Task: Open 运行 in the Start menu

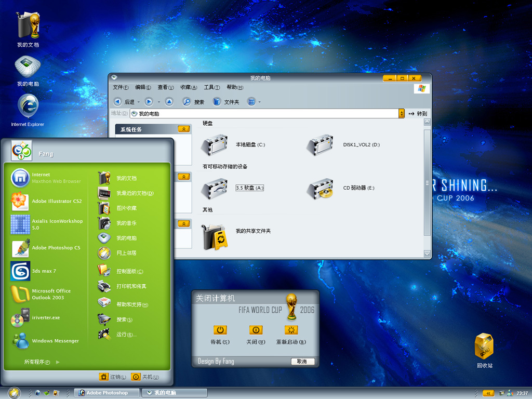Action: point(117,334)
